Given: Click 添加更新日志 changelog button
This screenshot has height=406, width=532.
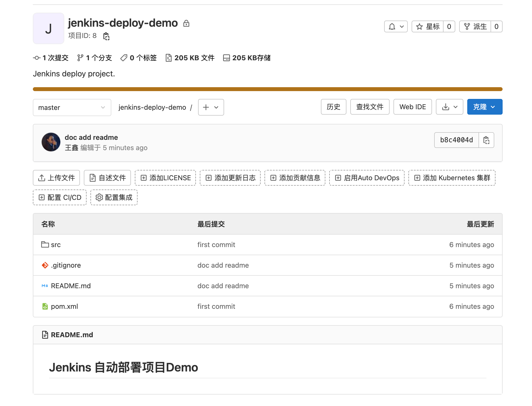Looking at the screenshot, I should click(x=230, y=178).
